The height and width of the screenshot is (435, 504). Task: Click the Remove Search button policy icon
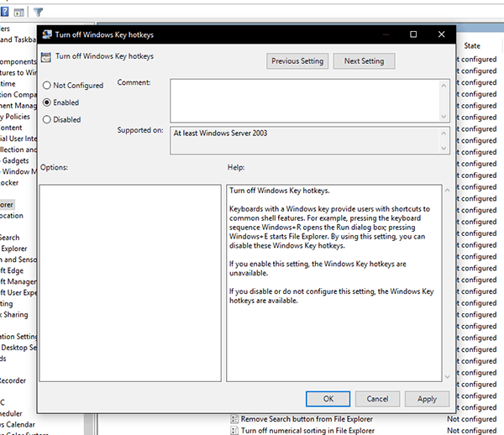point(234,419)
